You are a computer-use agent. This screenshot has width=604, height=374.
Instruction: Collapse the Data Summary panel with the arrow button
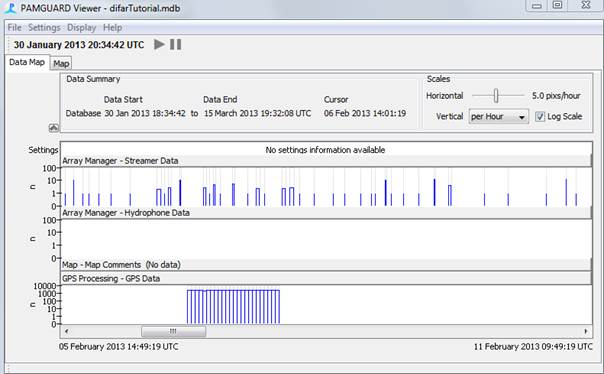[54, 127]
